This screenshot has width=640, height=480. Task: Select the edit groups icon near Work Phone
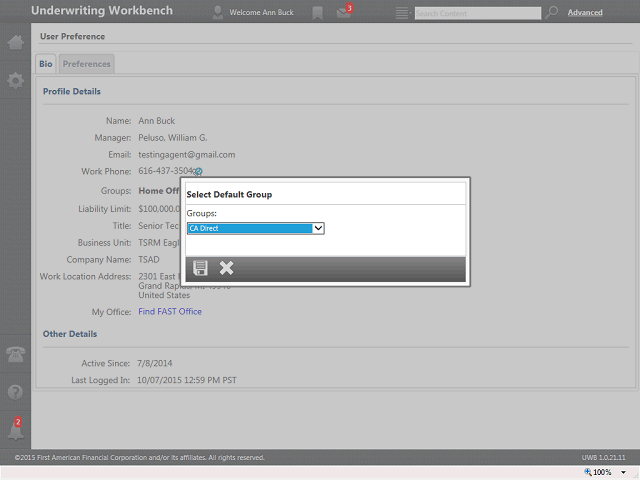click(x=198, y=172)
